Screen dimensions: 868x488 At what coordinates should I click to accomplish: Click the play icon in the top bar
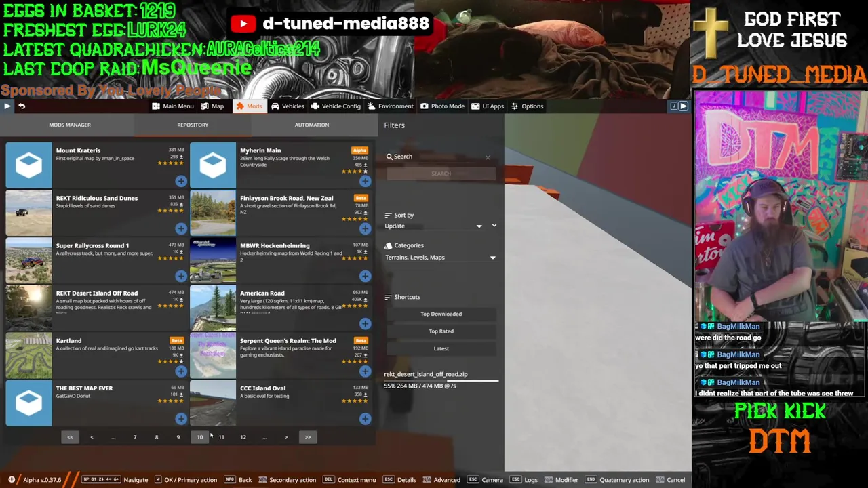pyautogui.click(x=7, y=106)
